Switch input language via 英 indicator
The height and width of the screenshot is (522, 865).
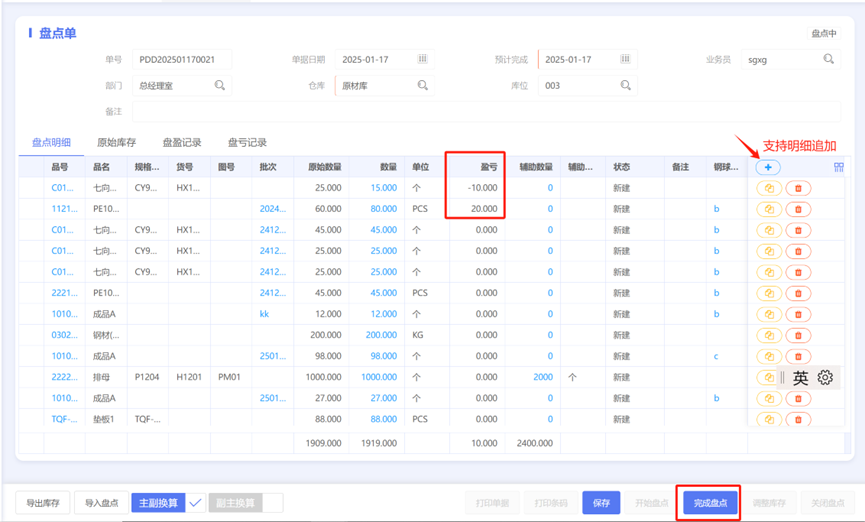800,377
